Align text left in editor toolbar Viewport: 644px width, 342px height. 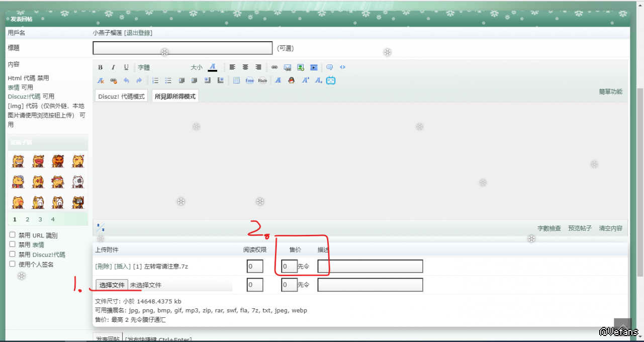[x=232, y=67]
